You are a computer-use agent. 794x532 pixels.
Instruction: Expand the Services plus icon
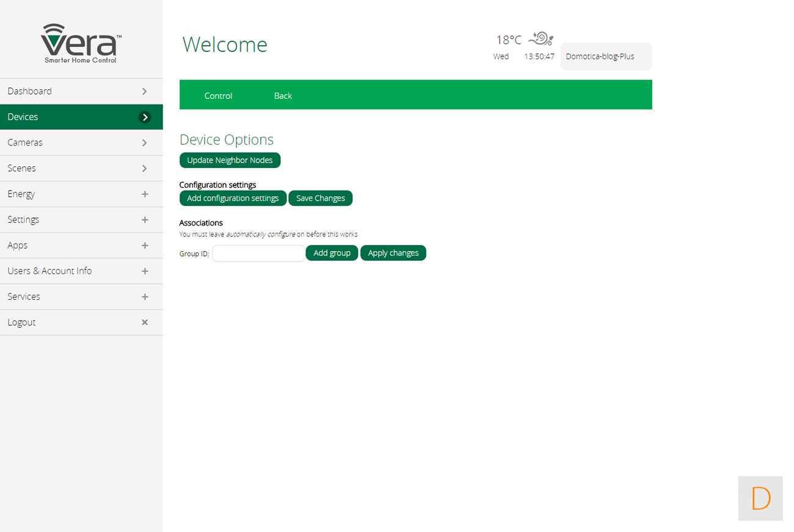click(145, 296)
